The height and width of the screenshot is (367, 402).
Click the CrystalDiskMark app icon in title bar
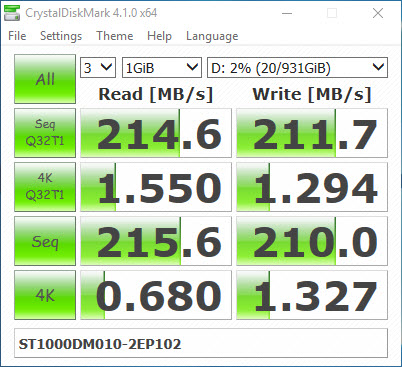pos(12,13)
